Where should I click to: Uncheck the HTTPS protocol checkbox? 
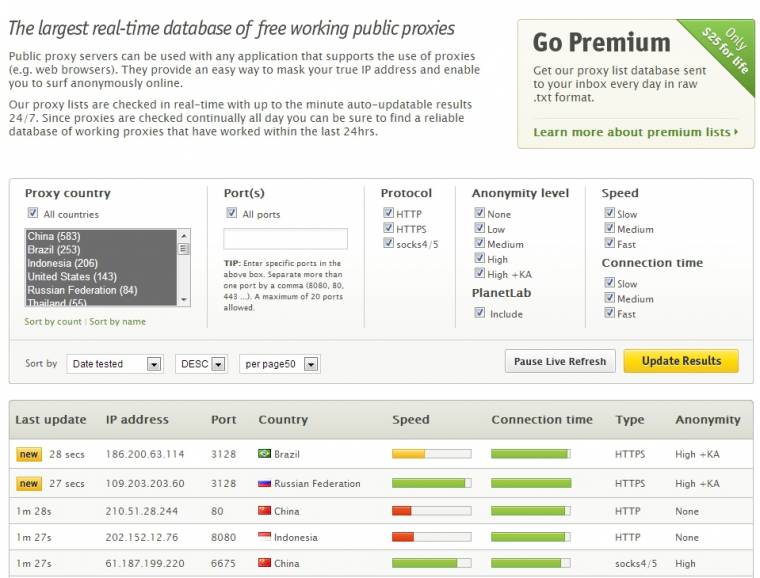[x=388, y=228]
